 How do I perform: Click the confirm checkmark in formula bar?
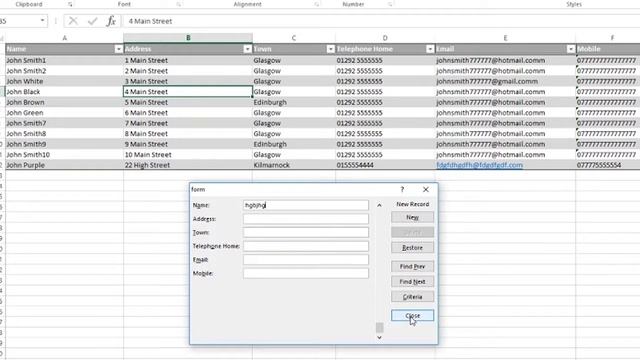pos(93,21)
